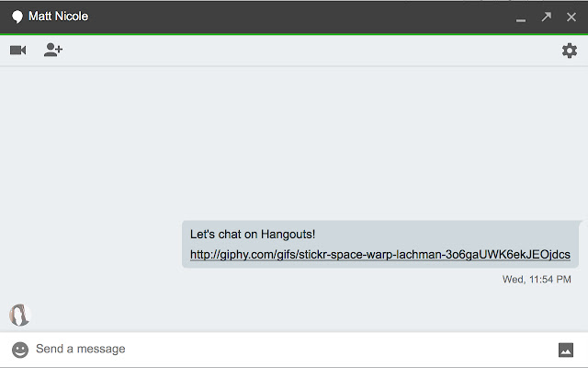588x368 pixels.
Task: Open the conversation settings gear
Action: [570, 51]
